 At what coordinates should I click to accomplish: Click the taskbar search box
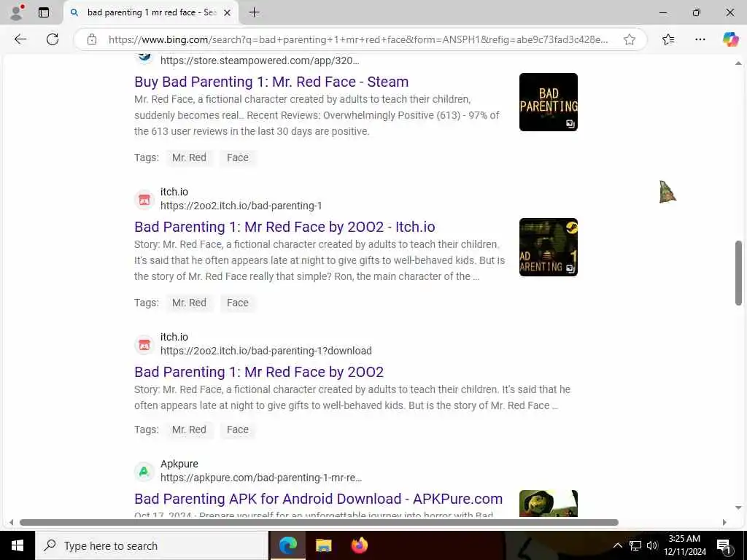(x=152, y=545)
